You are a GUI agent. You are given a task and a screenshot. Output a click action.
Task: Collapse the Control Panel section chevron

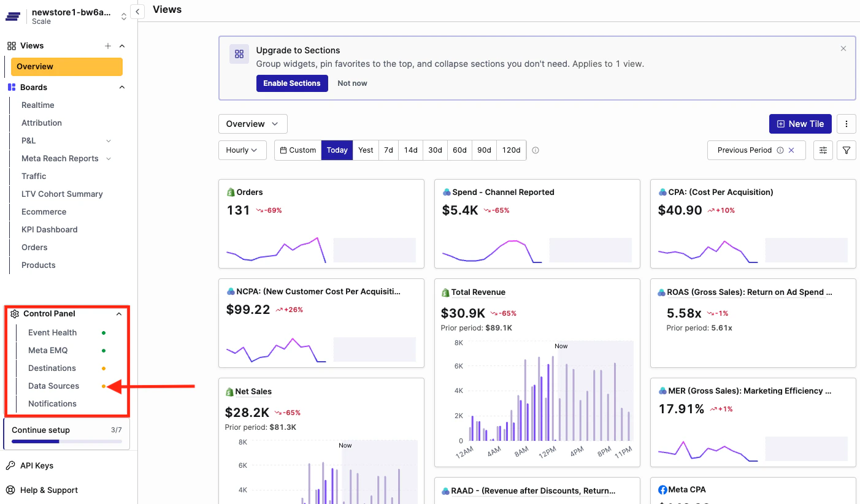coord(119,314)
